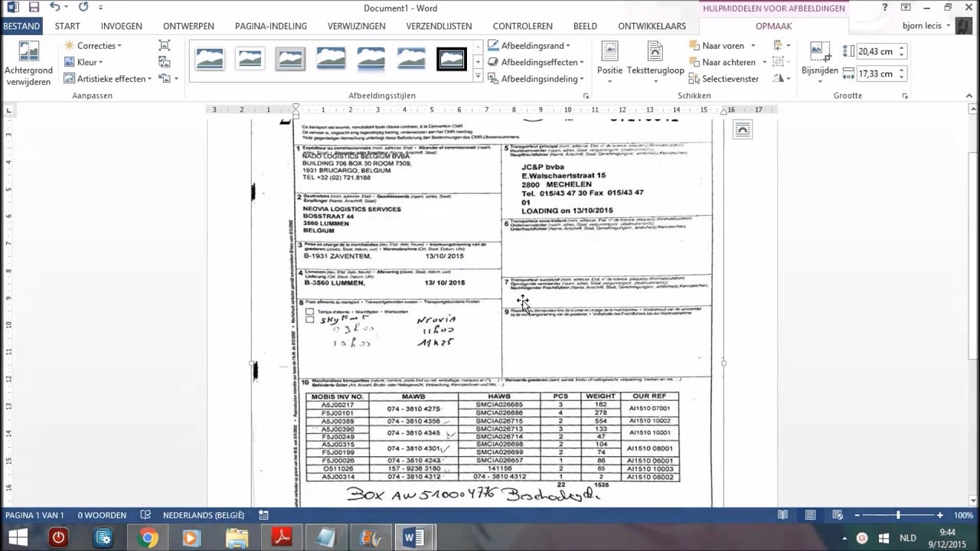Click the height field showing 20,43 cm
The height and width of the screenshot is (551, 980).
tap(876, 51)
